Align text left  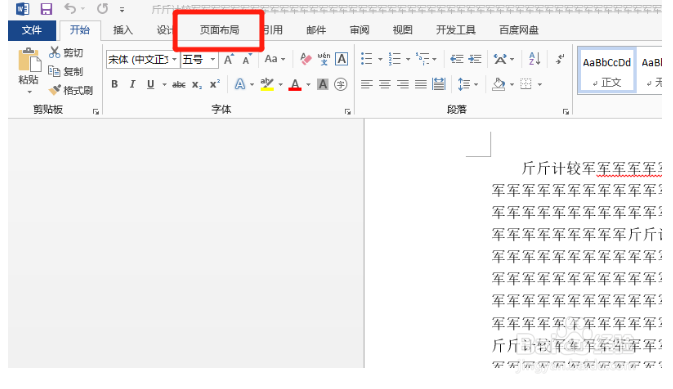point(367,84)
